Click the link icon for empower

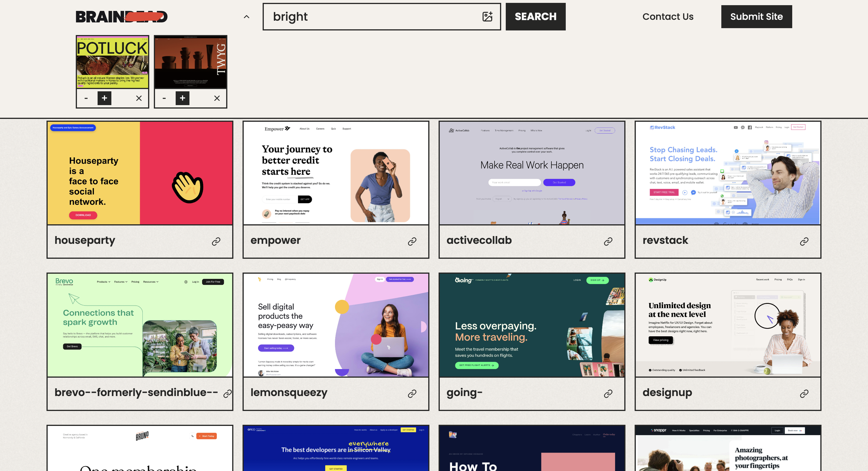click(412, 242)
